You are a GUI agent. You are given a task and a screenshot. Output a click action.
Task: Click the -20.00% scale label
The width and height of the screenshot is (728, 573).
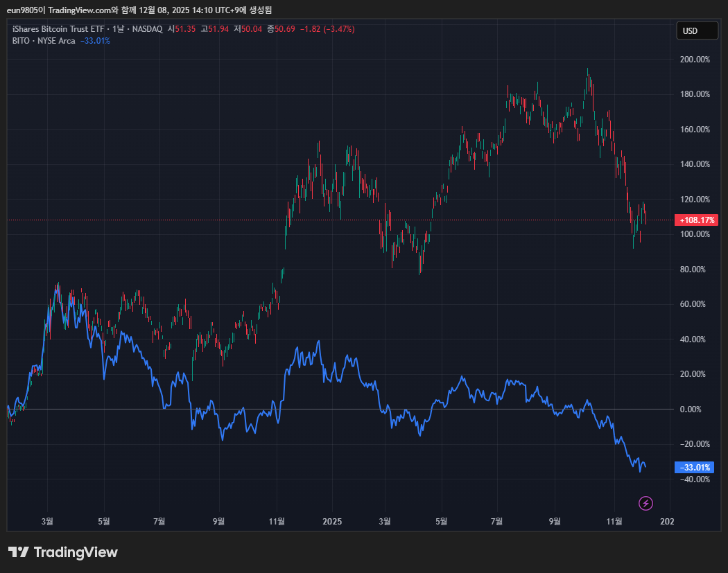tap(695, 444)
